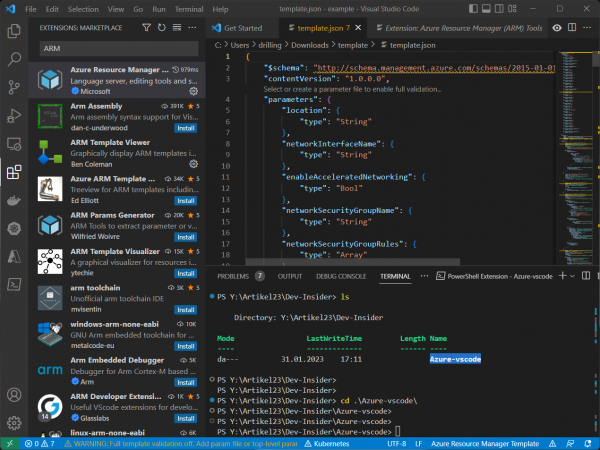Open the Extensions view icon
600x450 pixels.
pos(14,172)
